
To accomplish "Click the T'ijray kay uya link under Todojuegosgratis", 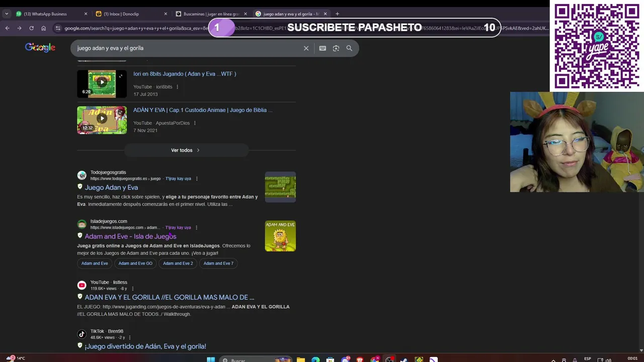I will click(x=178, y=178).
